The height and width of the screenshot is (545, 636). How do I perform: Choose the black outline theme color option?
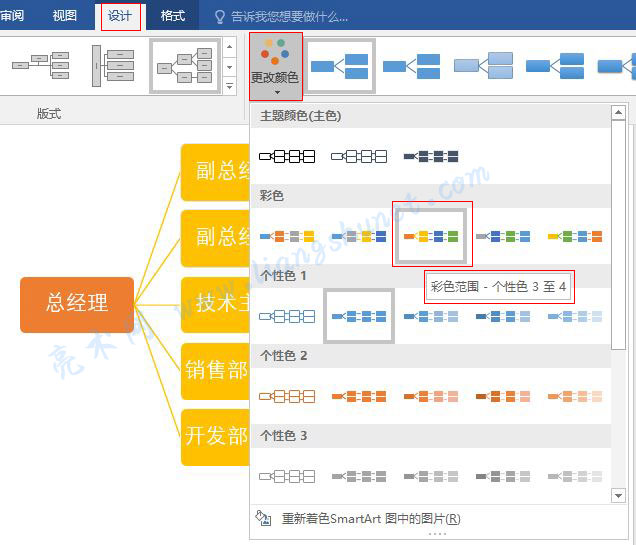[287, 156]
